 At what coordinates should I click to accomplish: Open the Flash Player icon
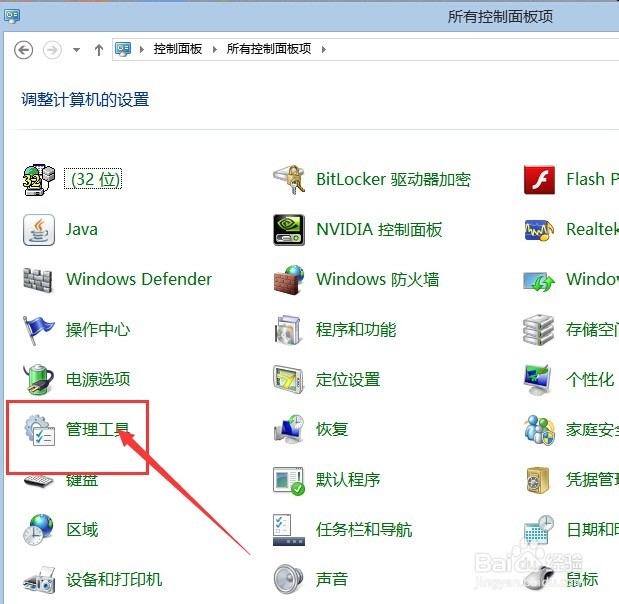pos(539,180)
